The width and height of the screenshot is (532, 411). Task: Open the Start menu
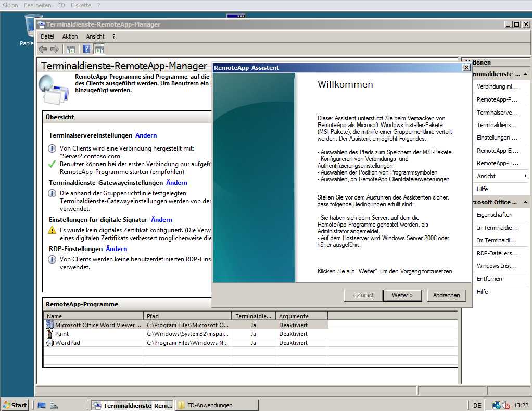tap(15, 405)
